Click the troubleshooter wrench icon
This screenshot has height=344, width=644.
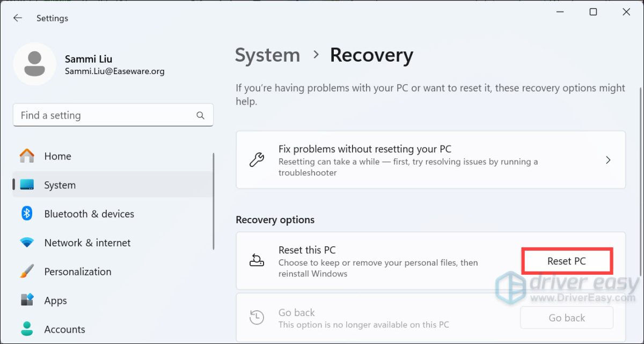(x=257, y=160)
